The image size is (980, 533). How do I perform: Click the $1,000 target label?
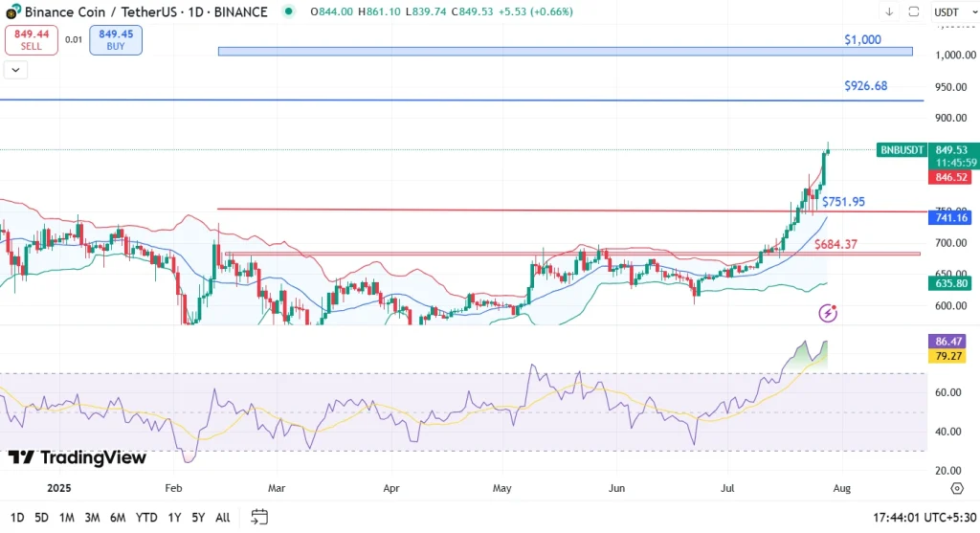(862, 39)
